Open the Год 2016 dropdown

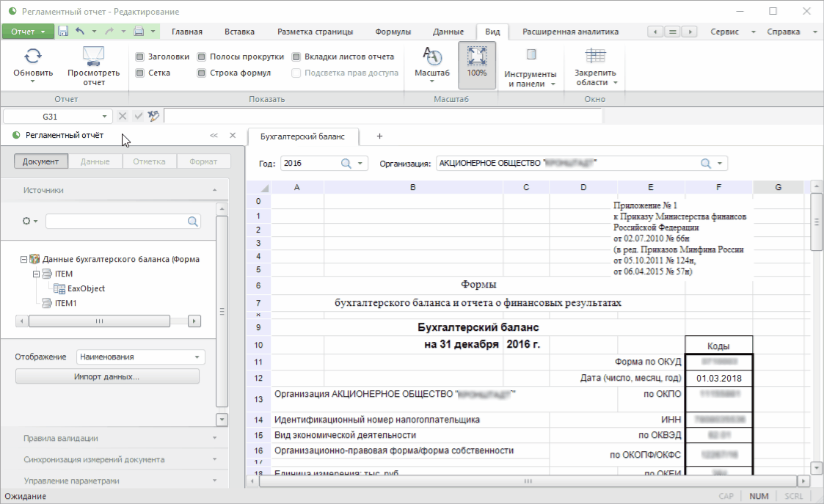362,164
